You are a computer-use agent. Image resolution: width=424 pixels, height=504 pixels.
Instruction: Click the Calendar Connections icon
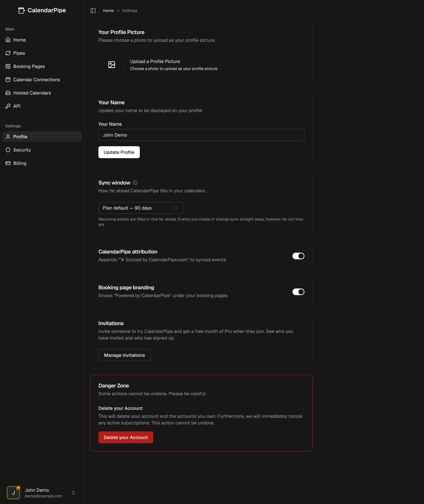click(8, 79)
